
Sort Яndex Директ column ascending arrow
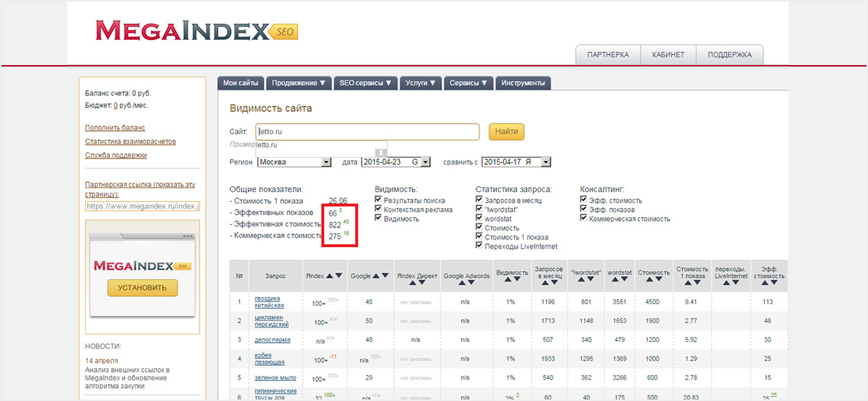pos(411,282)
